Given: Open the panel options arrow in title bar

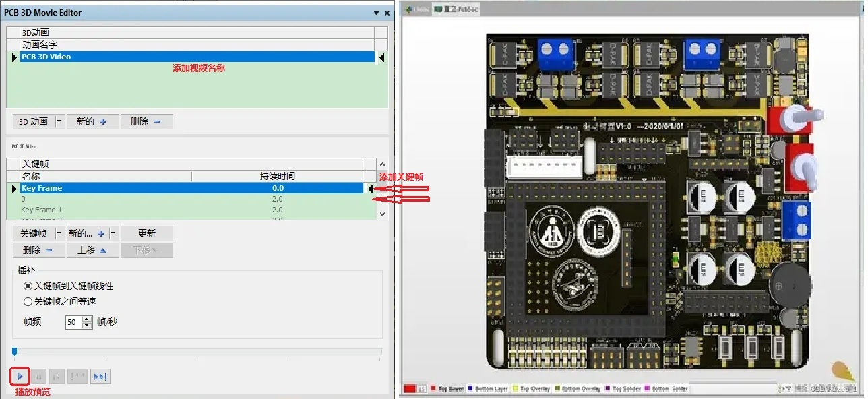Looking at the screenshot, I should [376, 13].
